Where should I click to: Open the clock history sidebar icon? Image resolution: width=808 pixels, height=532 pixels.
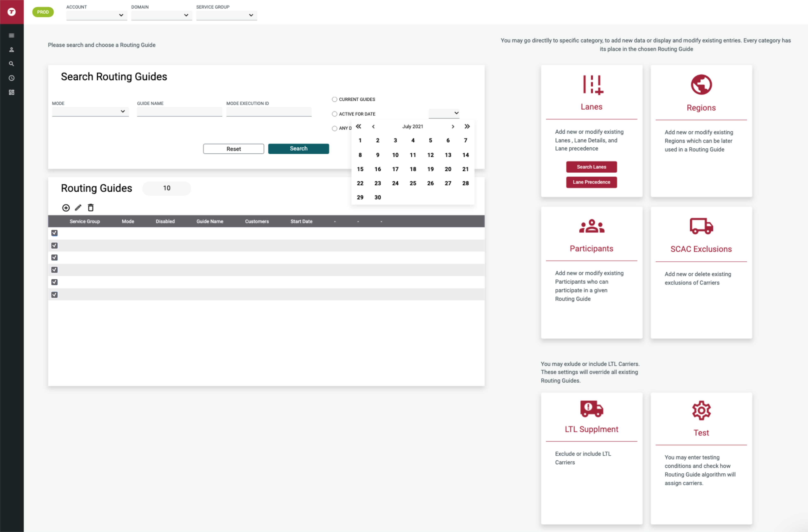12,78
